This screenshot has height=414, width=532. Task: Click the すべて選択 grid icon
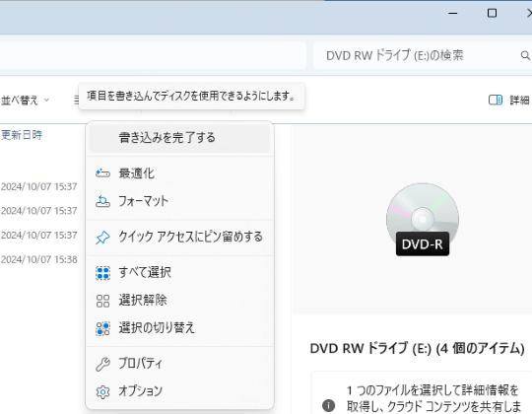click(x=102, y=273)
